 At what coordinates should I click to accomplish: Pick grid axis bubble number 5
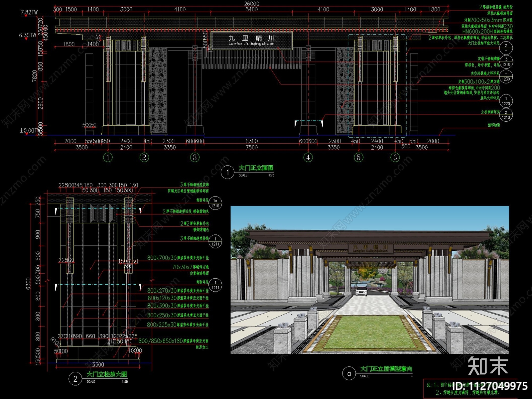click(x=358, y=157)
